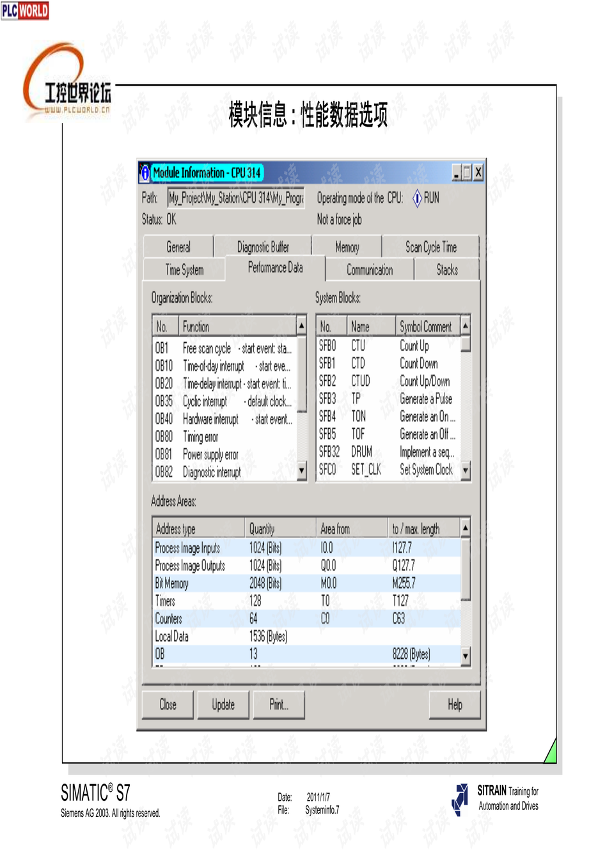The width and height of the screenshot is (614, 868).
Task: Open the Scan Cycle Time tab
Action: 430,247
